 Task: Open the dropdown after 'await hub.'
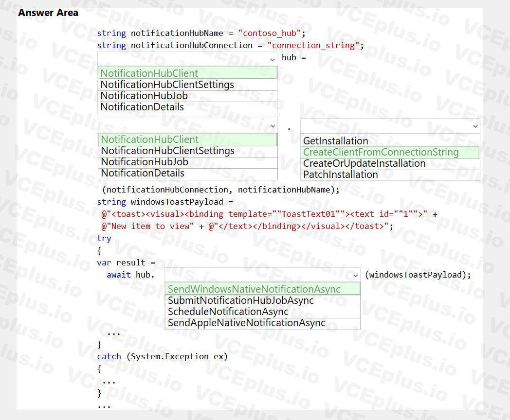coord(262,275)
